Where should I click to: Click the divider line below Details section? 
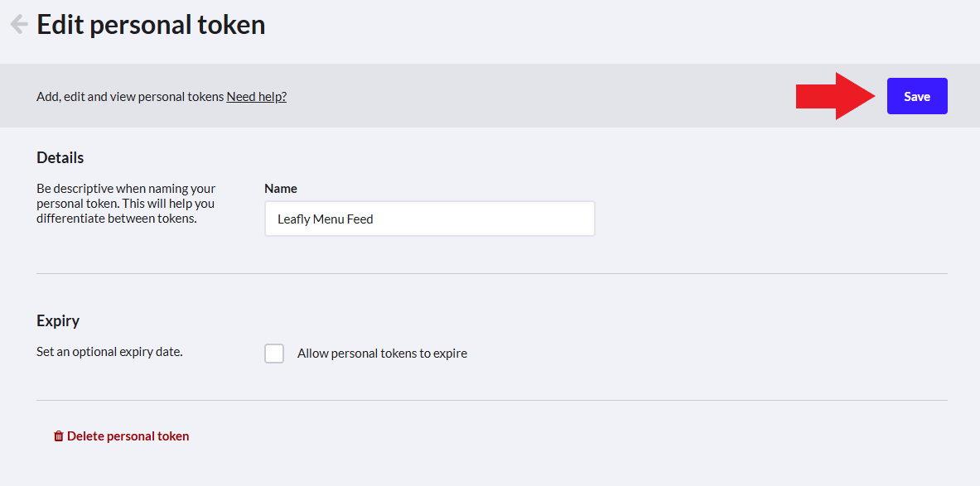492,273
